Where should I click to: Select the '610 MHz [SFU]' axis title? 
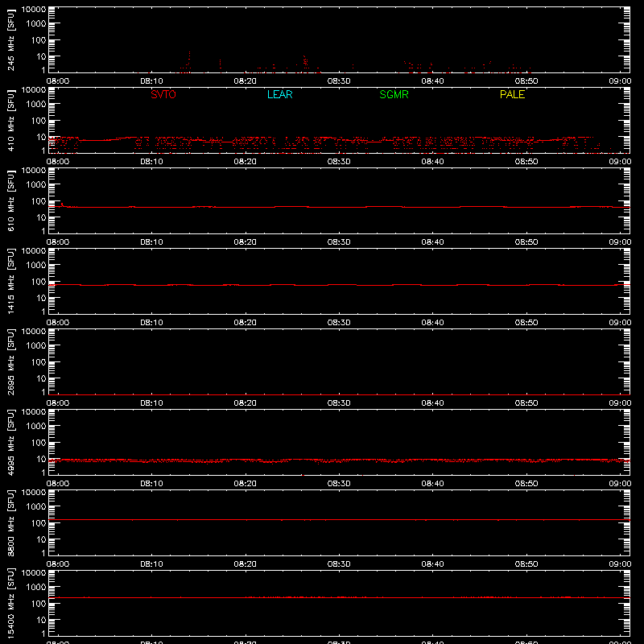[x=11, y=200]
